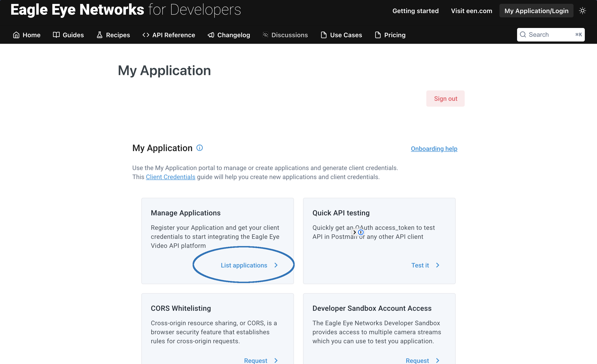The width and height of the screenshot is (597, 364).
Task: Click the Changelog megaphone icon
Action: point(211,35)
